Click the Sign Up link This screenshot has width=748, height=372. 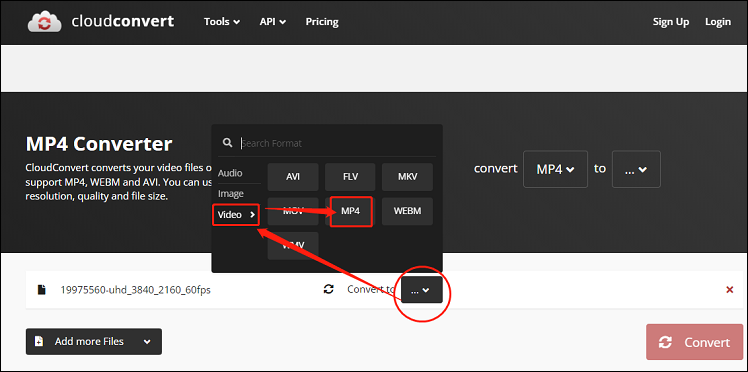tap(671, 22)
